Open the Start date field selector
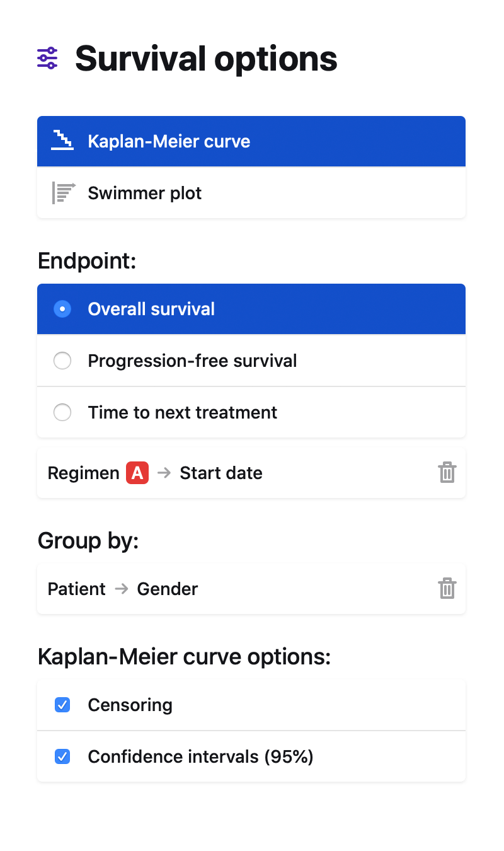Image resolution: width=504 pixels, height=851 pixels. point(221,473)
